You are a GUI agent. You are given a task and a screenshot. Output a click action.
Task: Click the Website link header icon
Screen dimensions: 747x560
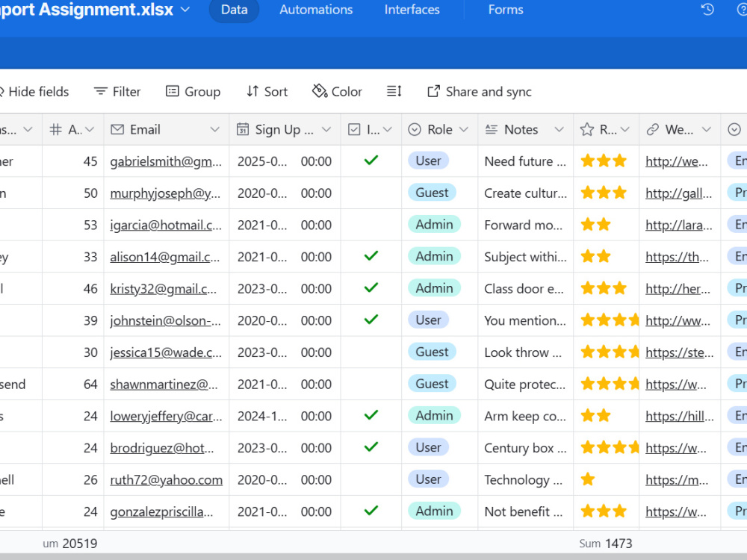[x=653, y=129]
